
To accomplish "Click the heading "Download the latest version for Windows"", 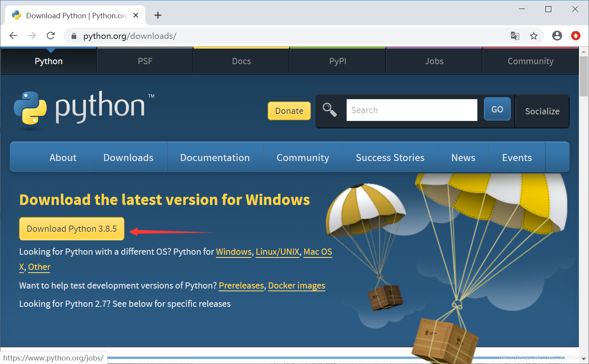I will click(x=165, y=200).
